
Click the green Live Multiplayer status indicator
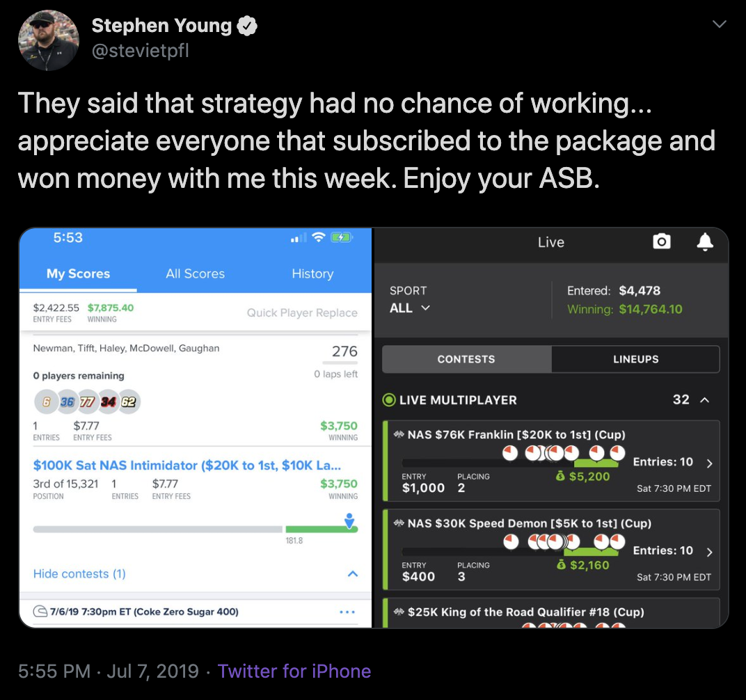(x=389, y=400)
